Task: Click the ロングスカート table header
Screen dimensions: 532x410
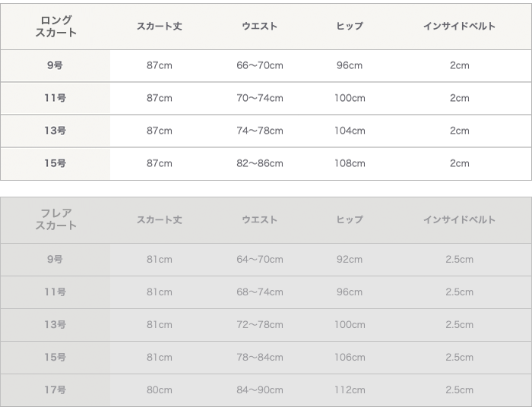Action: point(55,27)
